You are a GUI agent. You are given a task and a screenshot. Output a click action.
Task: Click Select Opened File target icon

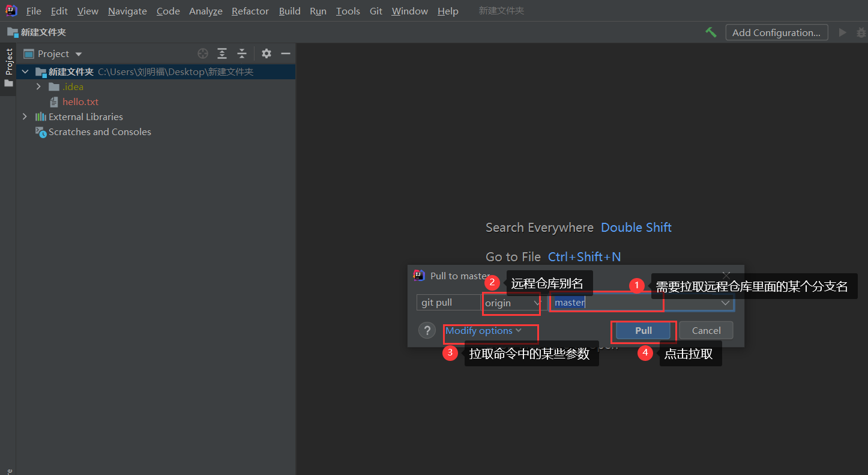pyautogui.click(x=203, y=53)
